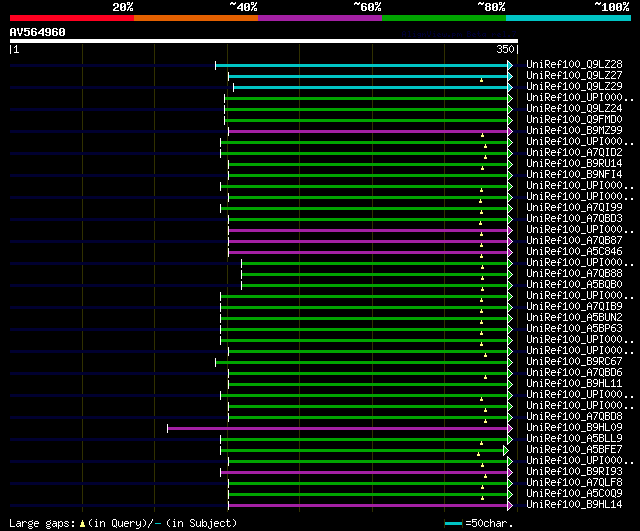The width and height of the screenshot is (640, 531).
Task: Click the purple arrowhead of B9RI93 alignment
Action: click(x=510, y=472)
